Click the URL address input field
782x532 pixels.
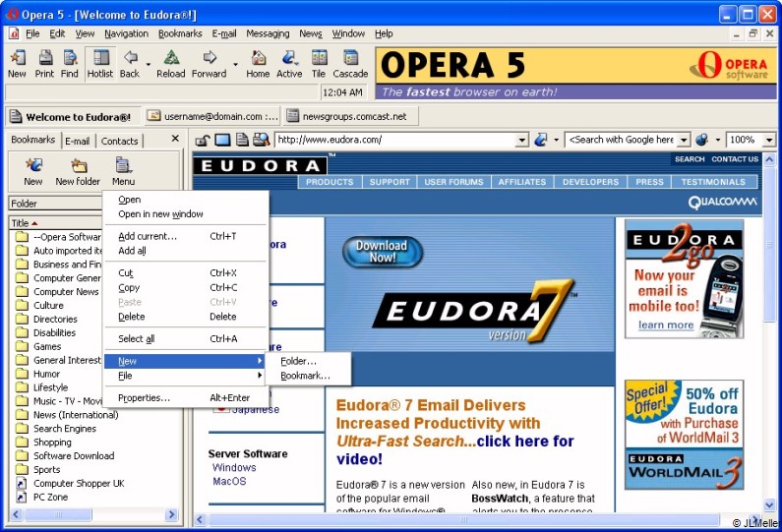[x=396, y=140]
